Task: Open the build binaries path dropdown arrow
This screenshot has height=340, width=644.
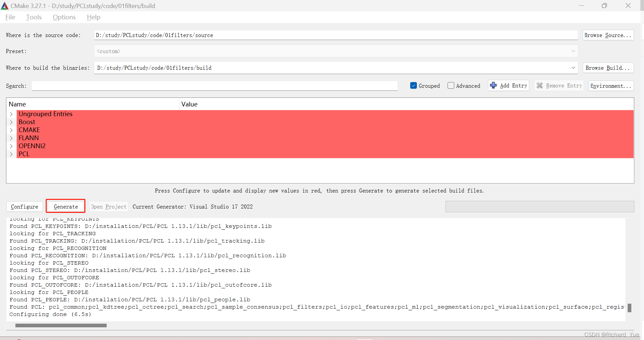Action: [x=573, y=68]
